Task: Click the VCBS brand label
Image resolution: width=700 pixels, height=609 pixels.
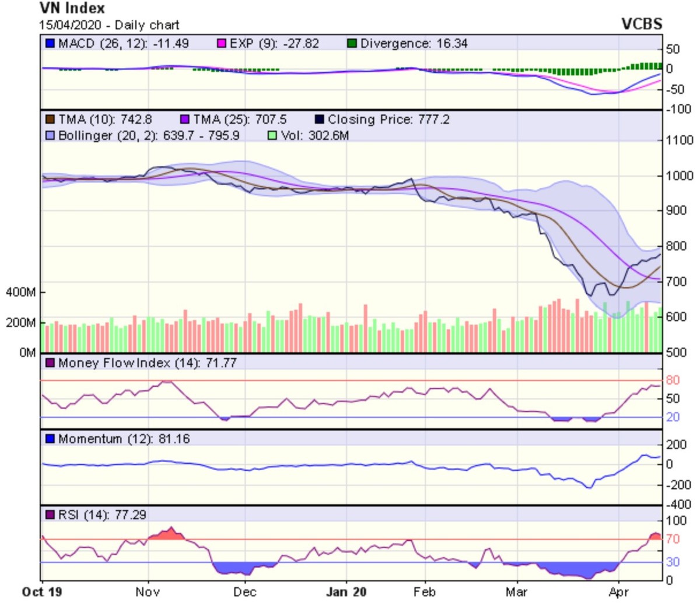Action: click(x=642, y=24)
